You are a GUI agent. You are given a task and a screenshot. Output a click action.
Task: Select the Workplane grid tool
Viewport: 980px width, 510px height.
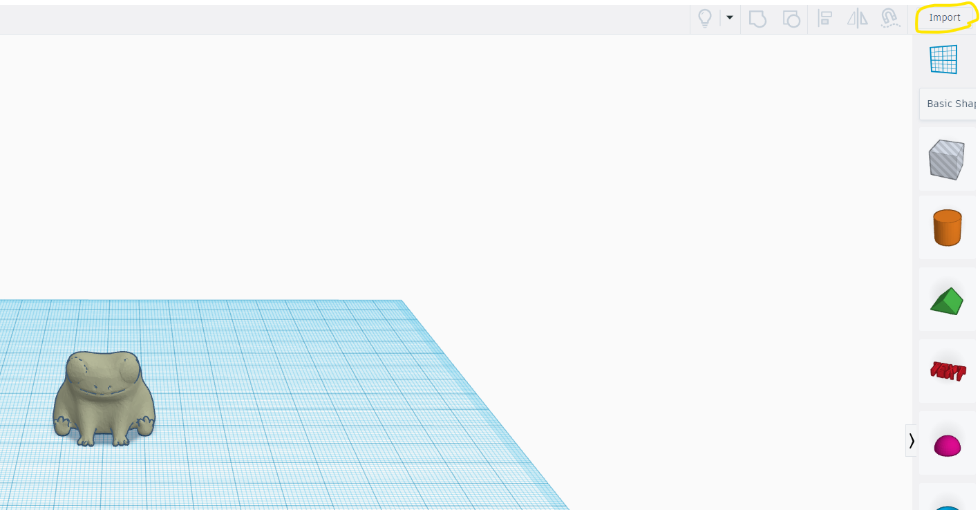pyautogui.click(x=943, y=59)
